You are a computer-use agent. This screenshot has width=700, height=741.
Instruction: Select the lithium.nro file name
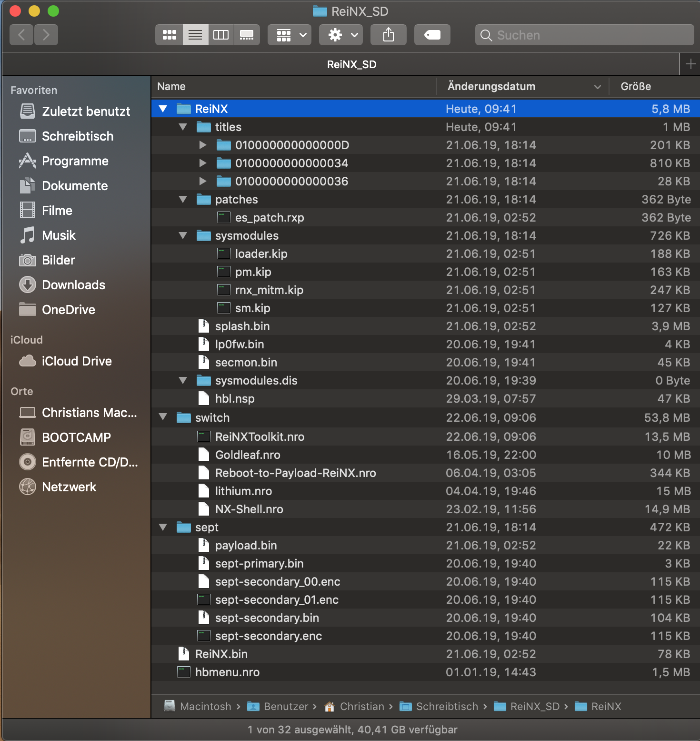point(243,491)
